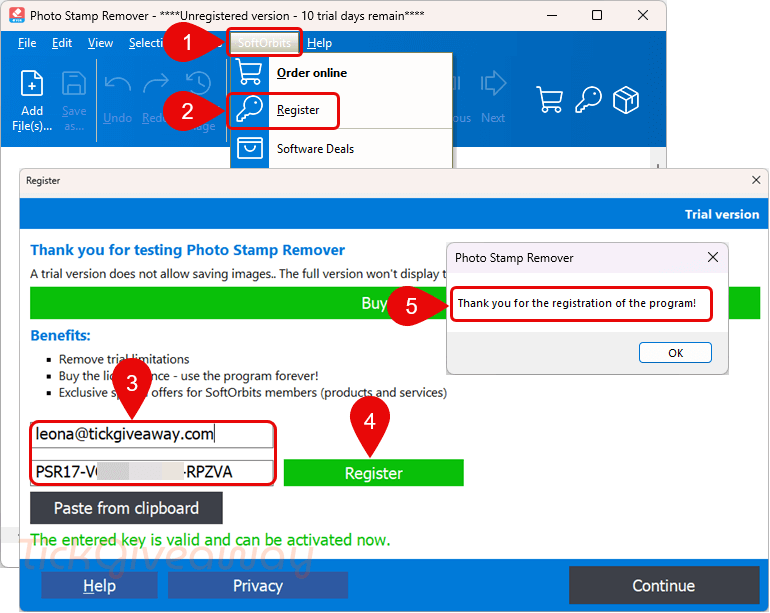Click the green Register button
Viewport: 770px width, 613px height.
[x=374, y=473]
